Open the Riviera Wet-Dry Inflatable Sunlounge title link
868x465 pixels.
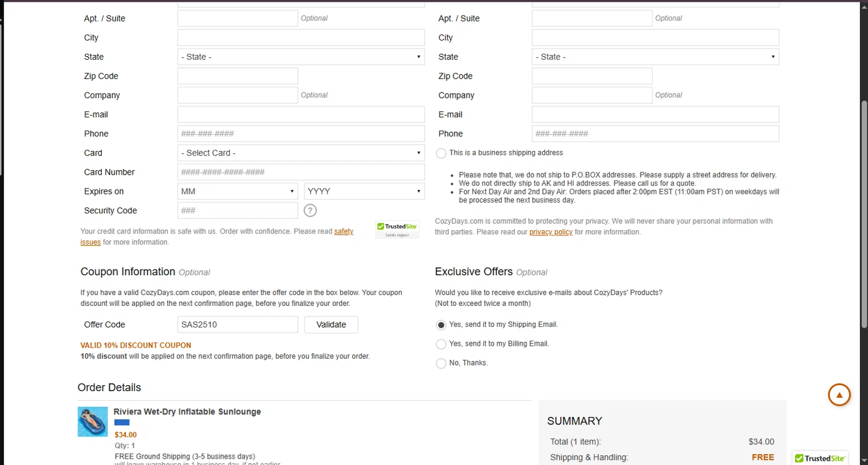click(x=187, y=412)
